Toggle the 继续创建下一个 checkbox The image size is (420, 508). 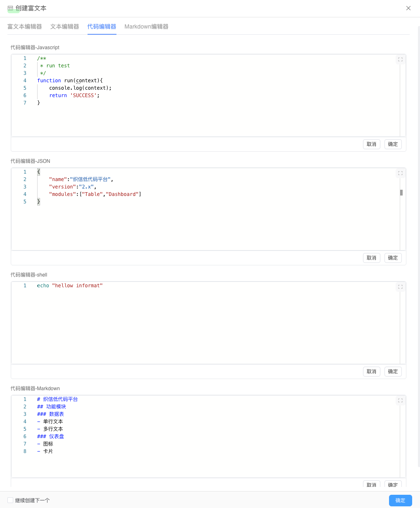point(10,500)
